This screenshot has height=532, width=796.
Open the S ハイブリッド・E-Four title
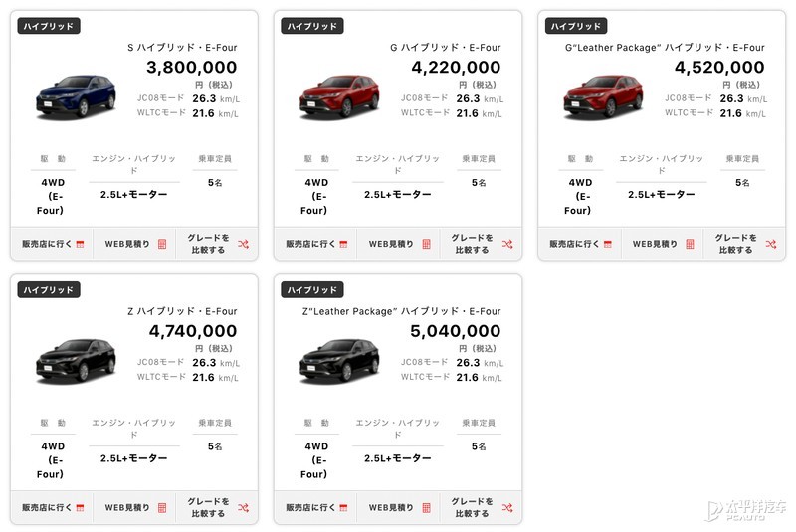pos(182,47)
